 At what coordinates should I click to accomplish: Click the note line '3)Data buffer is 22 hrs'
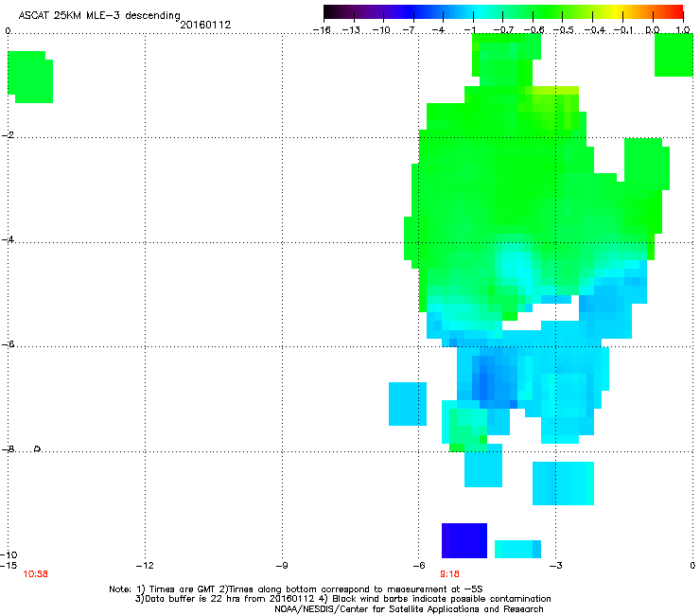click(x=342, y=599)
